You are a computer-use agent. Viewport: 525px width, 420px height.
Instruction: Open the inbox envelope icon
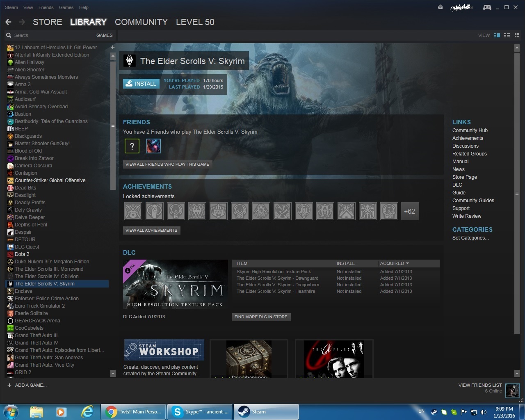click(x=440, y=7)
